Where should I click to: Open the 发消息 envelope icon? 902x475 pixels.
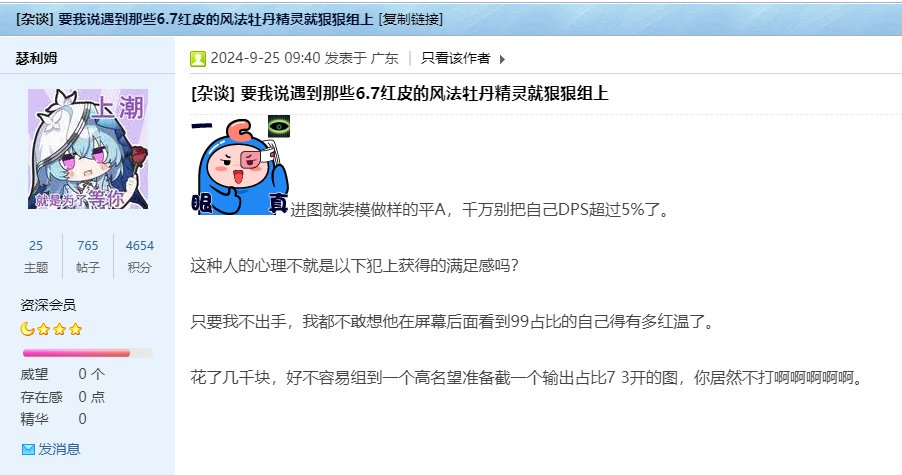click(x=28, y=449)
